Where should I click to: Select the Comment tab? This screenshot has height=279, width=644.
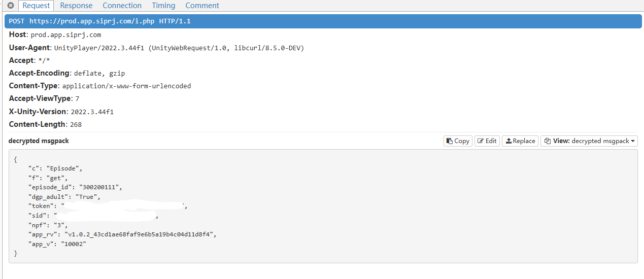(202, 6)
